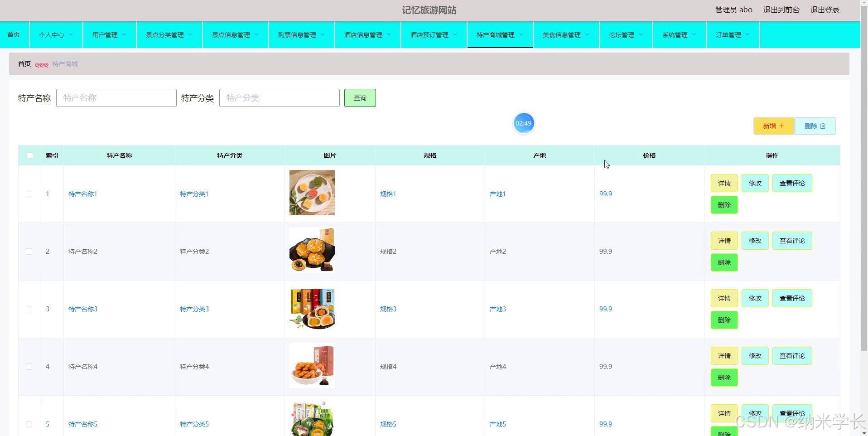This screenshot has height=436, width=868.
Task: Click green 删除 for row 特产名称4
Action: (724, 378)
